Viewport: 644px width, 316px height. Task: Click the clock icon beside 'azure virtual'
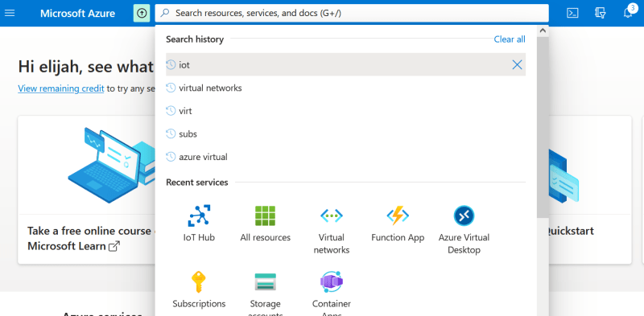[171, 157]
